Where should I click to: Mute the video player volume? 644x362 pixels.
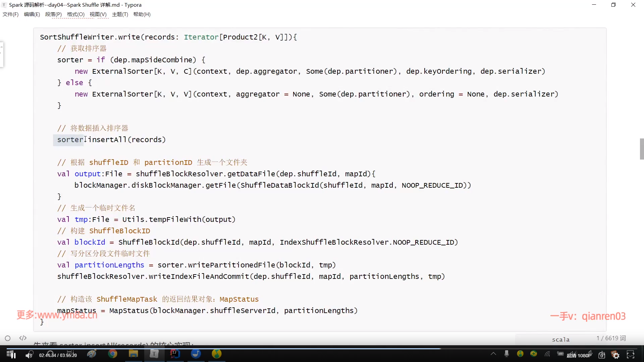tap(29, 355)
